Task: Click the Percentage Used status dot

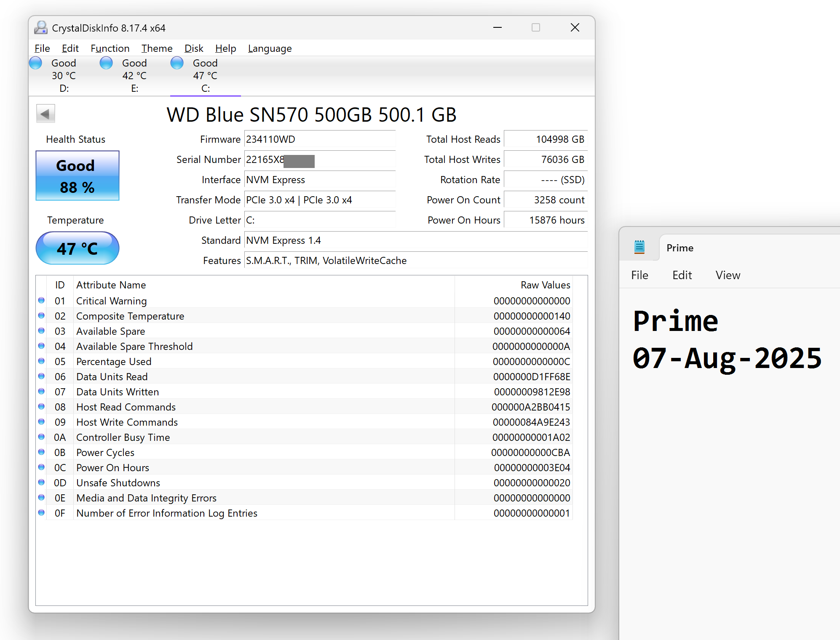Action: click(41, 361)
